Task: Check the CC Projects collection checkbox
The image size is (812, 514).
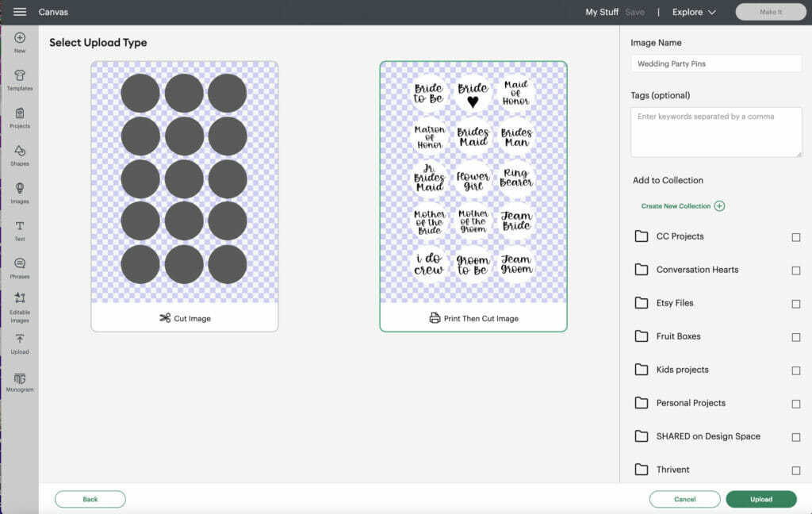Action: (796, 237)
